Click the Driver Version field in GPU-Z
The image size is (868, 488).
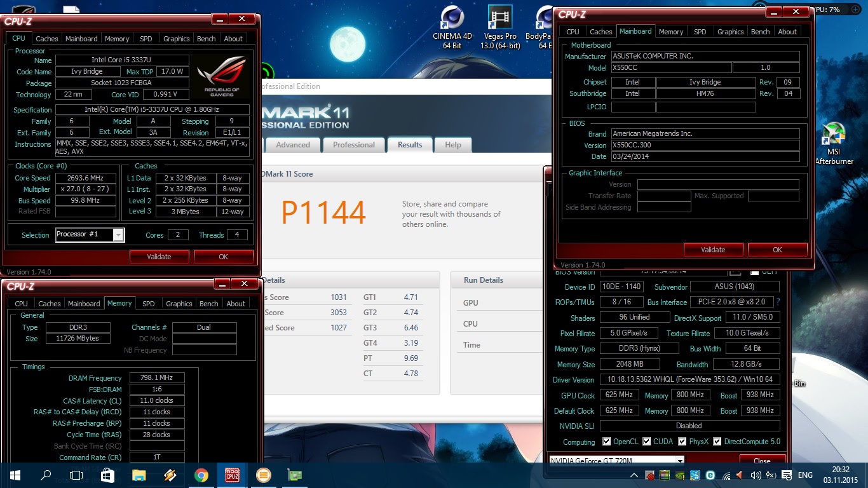coord(689,379)
